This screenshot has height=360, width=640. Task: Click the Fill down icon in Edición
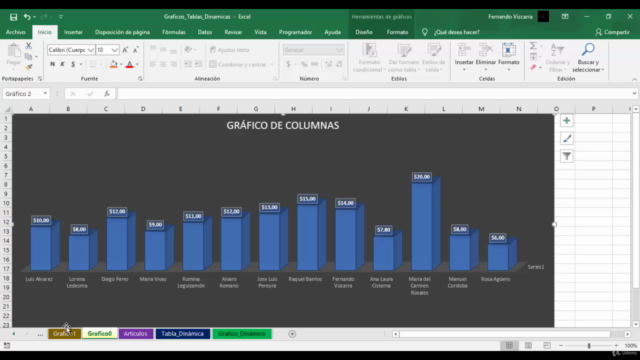(533, 57)
